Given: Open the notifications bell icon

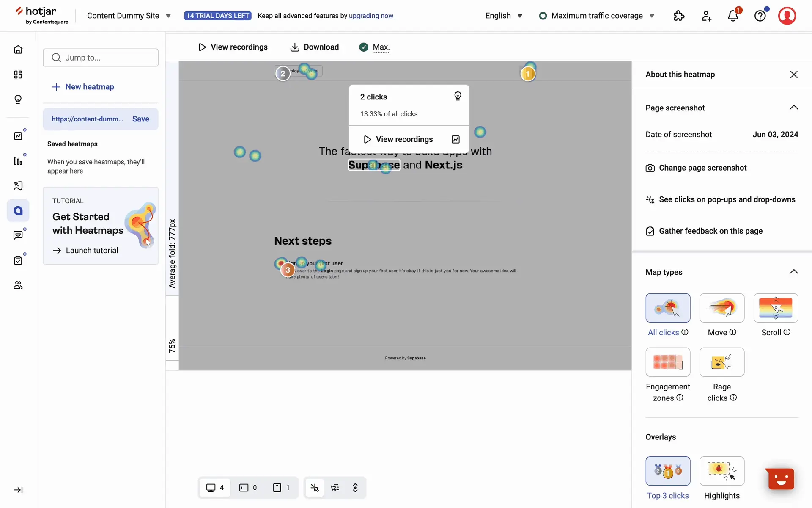Looking at the screenshot, I should pos(733,16).
